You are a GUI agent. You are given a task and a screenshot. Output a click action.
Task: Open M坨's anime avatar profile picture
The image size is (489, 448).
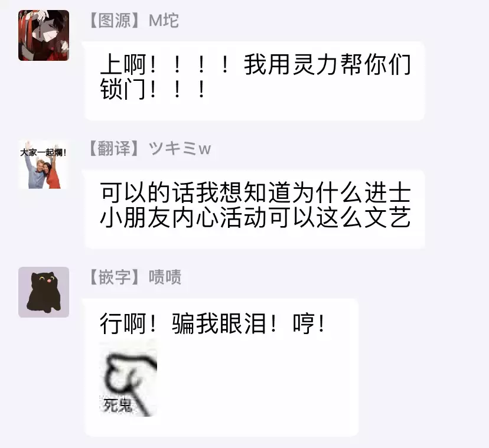[44, 35]
